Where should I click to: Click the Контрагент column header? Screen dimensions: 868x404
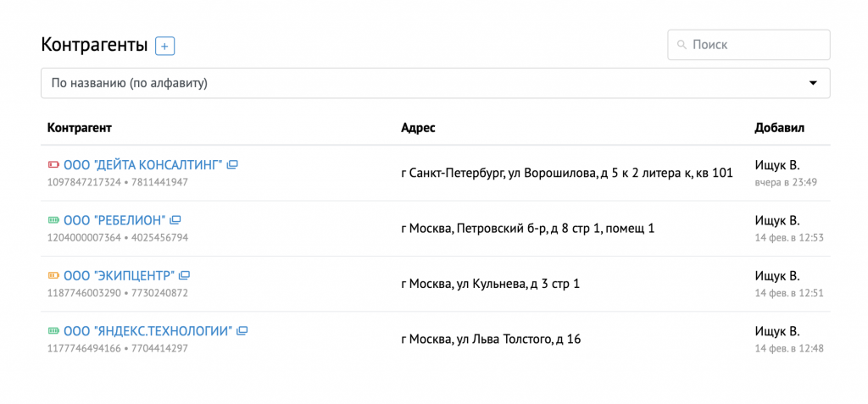[80, 128]
